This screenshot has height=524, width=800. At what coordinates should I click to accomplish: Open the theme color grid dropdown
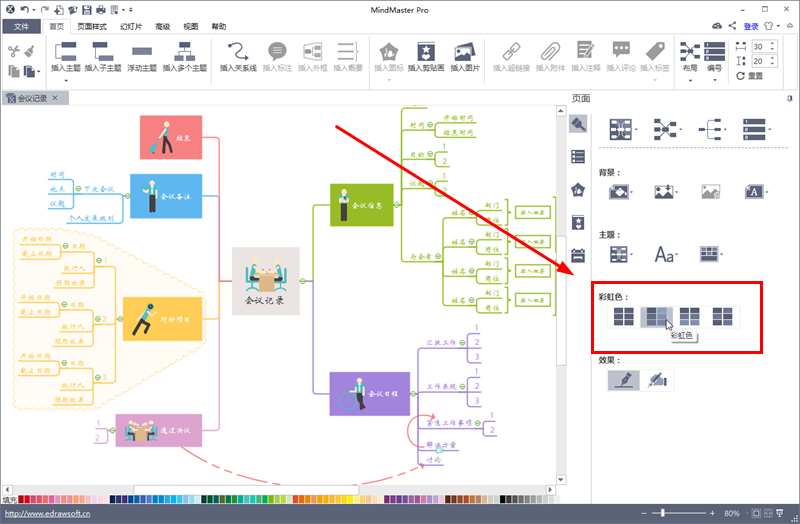711,254
